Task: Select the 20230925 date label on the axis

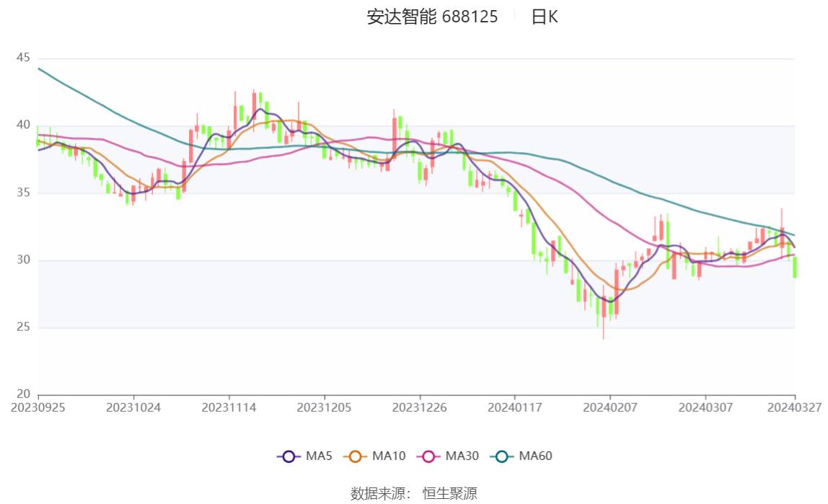Action: click(x=38, y=407)
